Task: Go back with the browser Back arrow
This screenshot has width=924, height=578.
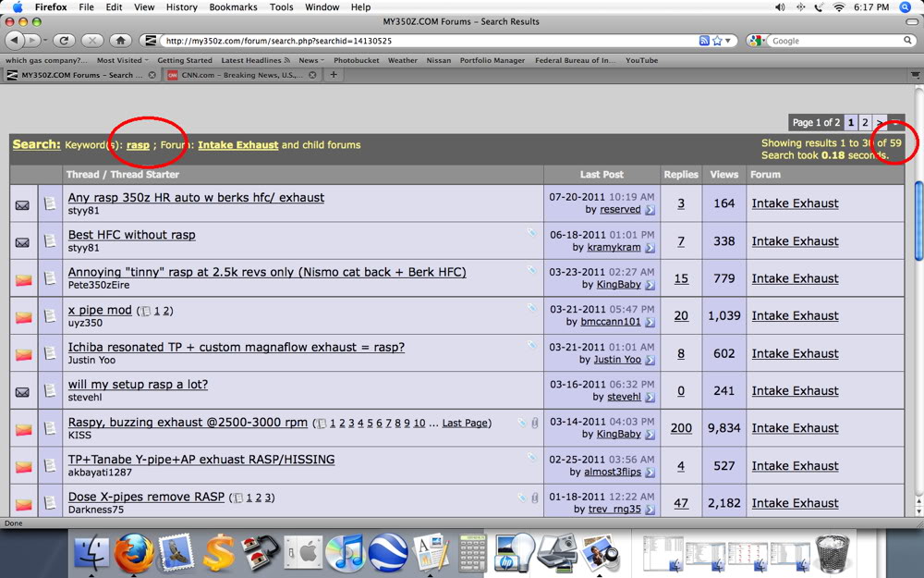Action: click(x=14, y=40)
